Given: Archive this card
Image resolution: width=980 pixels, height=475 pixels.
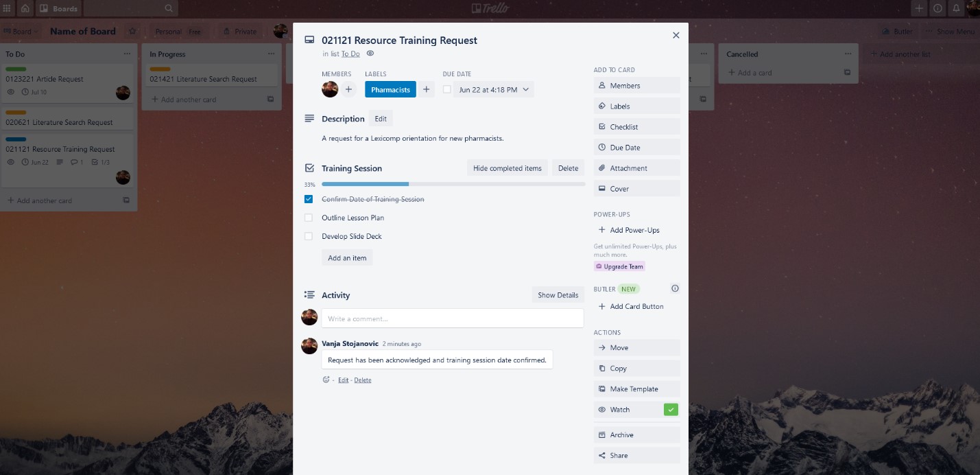Looking at the screenshot, I should point(636,435).
